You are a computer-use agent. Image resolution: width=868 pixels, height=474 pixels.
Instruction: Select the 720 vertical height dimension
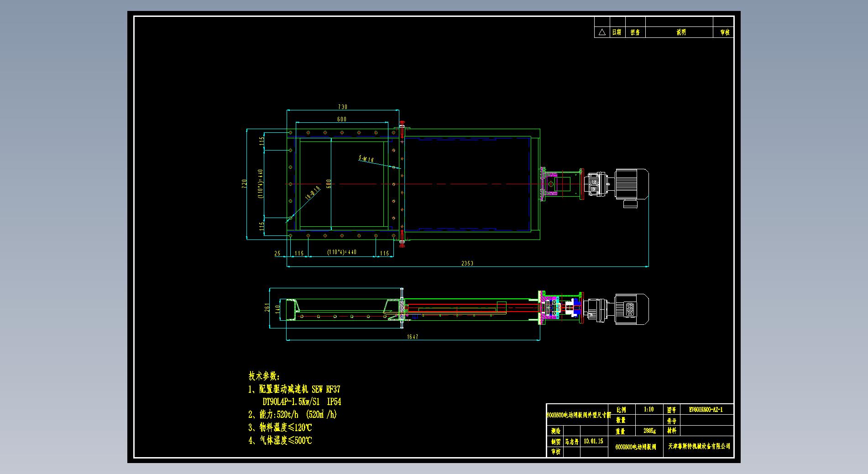click(x=244, y=183)
